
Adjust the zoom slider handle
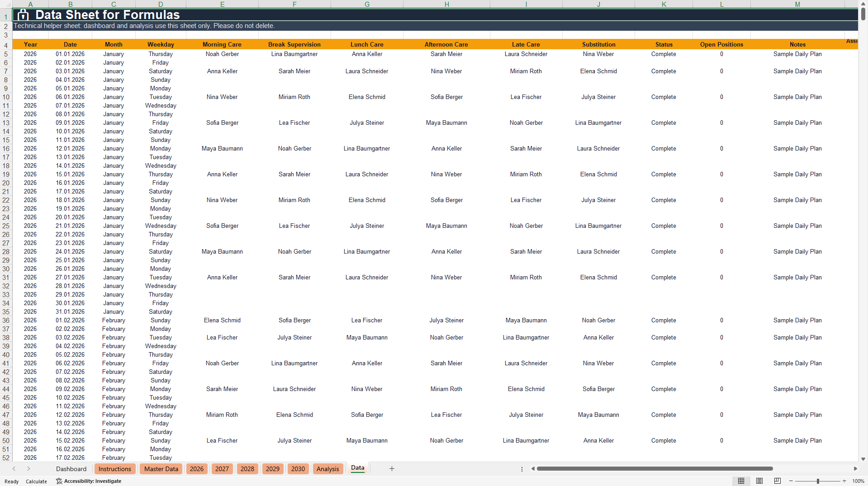pos(818,481)
